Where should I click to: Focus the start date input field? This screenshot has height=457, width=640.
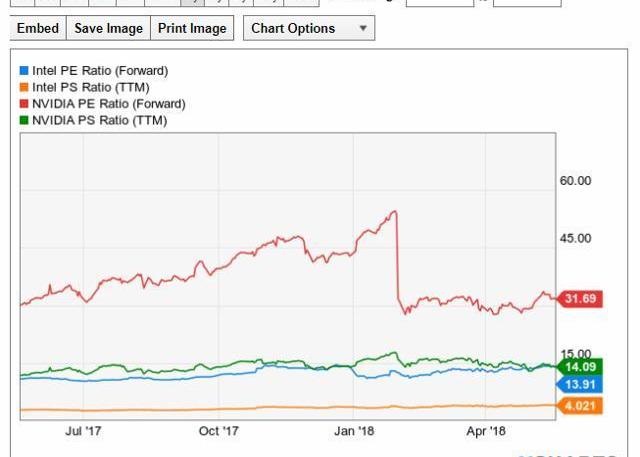tap(439, 3)
